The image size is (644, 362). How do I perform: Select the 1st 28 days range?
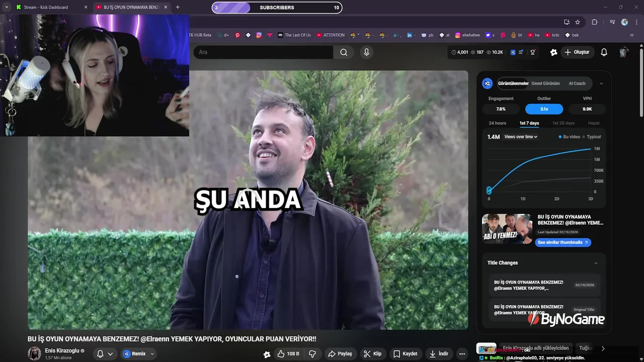coord(563,123)
